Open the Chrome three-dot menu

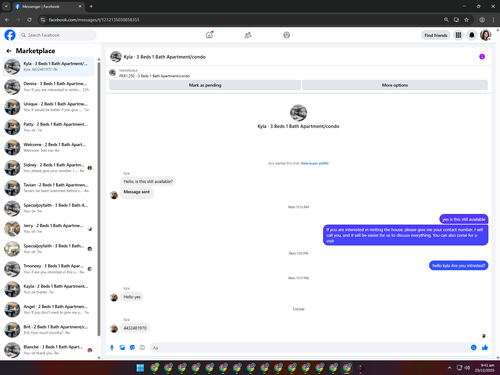[493, 20]
